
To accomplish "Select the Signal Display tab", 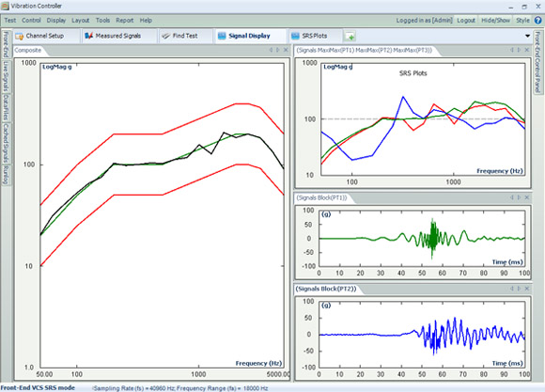I will click(x=251, y=36).
